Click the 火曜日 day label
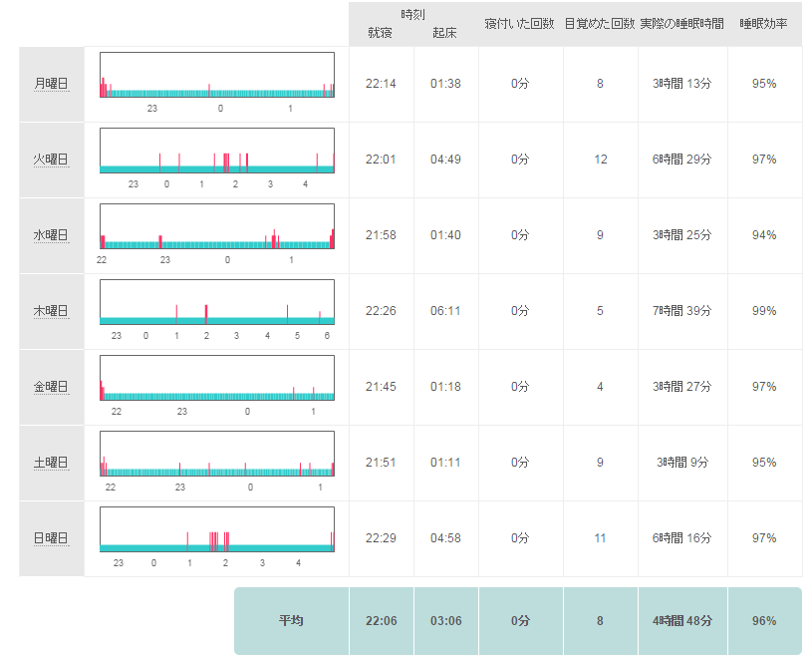 [51, 160]
